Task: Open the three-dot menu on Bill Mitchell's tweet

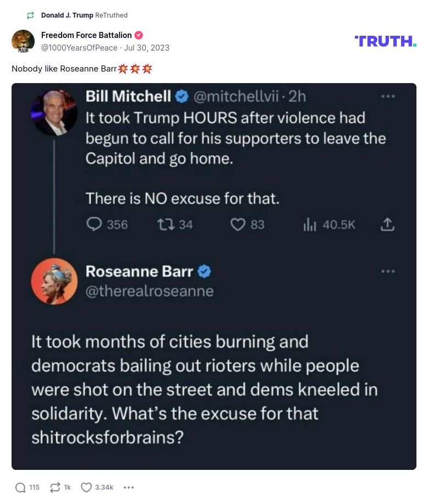Action: [389, 96]
